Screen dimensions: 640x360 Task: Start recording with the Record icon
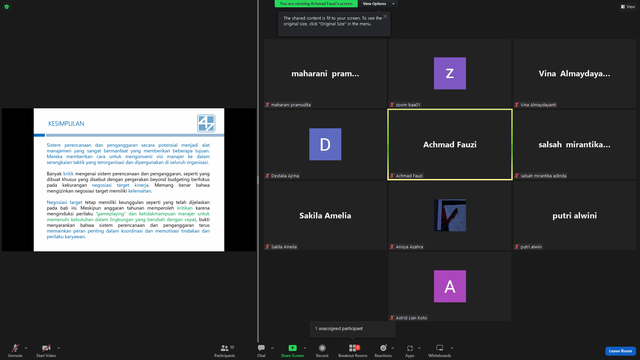coord(322,348)
